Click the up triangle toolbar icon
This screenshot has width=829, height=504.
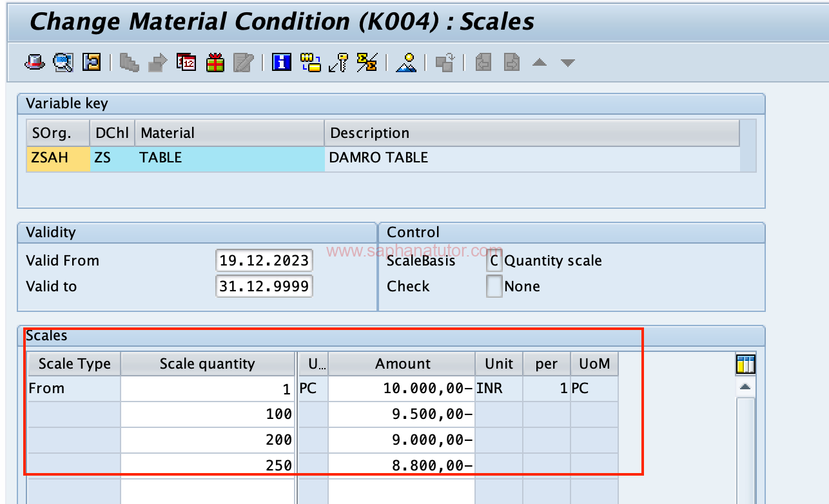(540, 63)
